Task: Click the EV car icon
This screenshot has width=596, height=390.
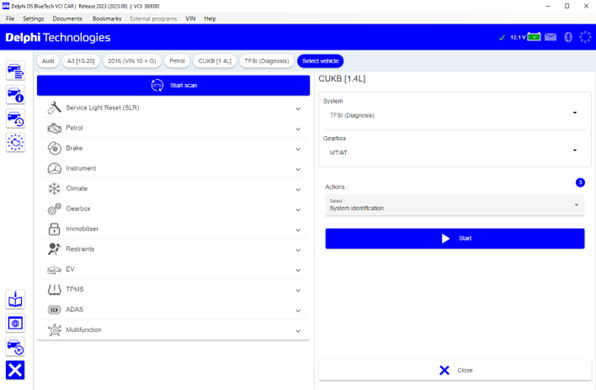Action: [54, 270]
